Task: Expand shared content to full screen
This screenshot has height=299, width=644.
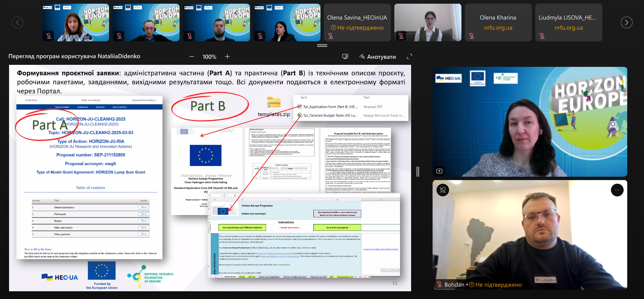Action: click(x=409, y=56)
